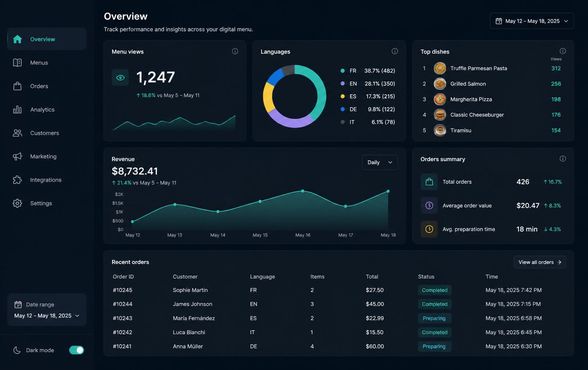Click the Tiramisu dish thumbnail
Viewport: 588px width, 370px height.
point(440,130)
